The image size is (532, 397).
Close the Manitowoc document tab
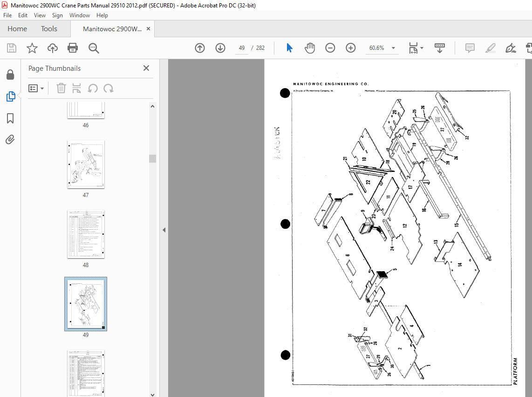tap(148, 29)
